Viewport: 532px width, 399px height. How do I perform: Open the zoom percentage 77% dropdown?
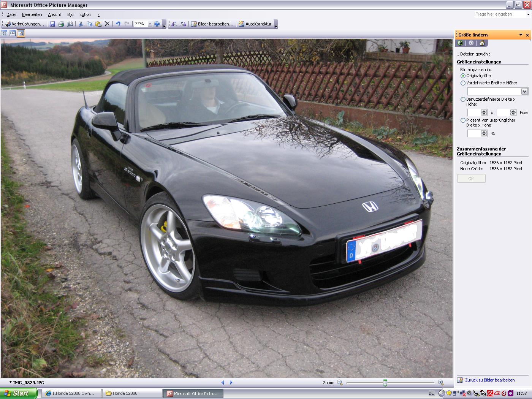coord(150,24)
